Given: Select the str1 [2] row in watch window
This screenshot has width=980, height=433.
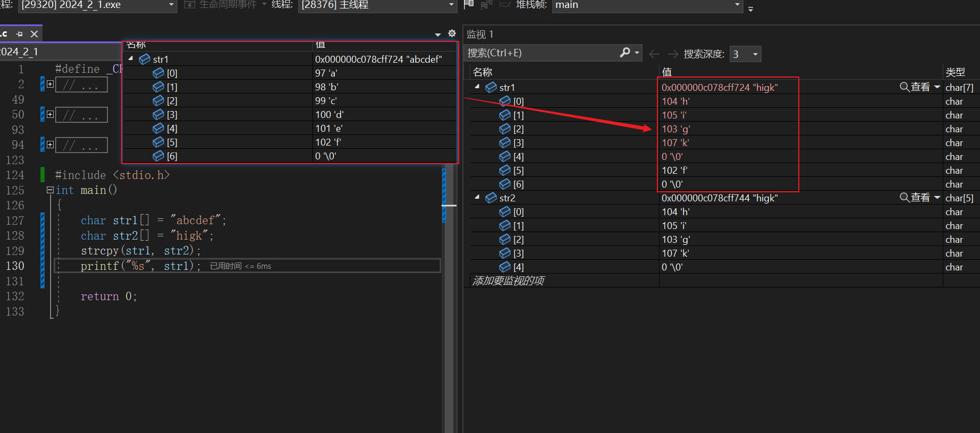Looking at the screenshot, I should point(725,129).
